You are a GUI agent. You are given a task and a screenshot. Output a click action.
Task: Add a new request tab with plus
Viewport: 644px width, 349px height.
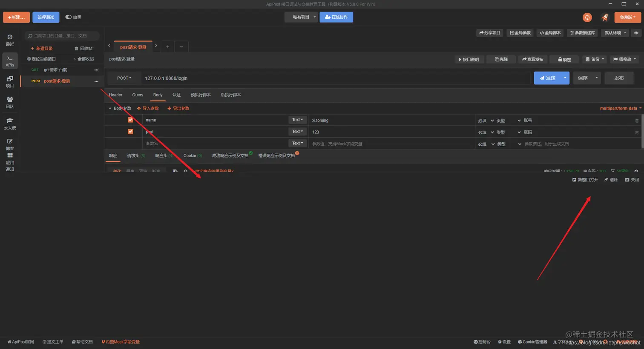[167, 46]
